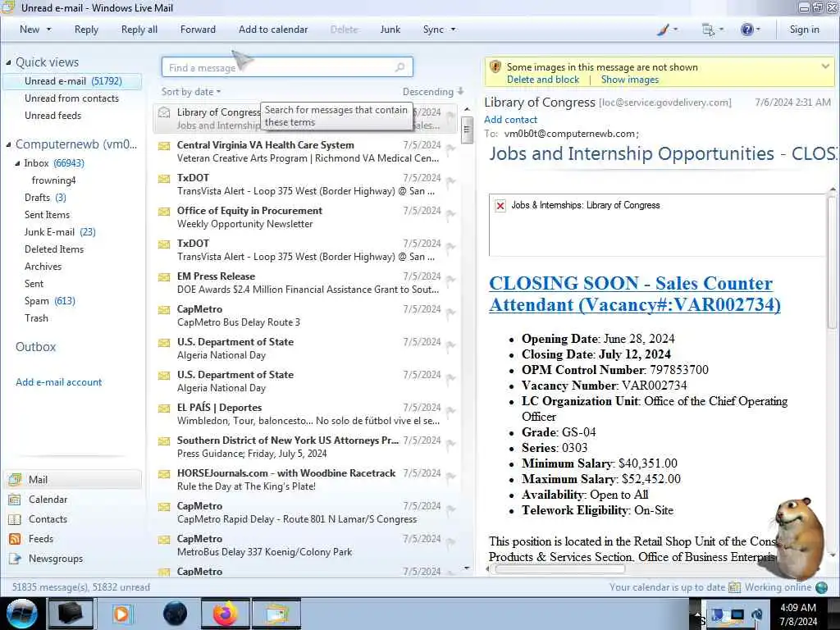Click the paintbrush colorizer icon
Screen dimensions: 840x630
point(663,30)
